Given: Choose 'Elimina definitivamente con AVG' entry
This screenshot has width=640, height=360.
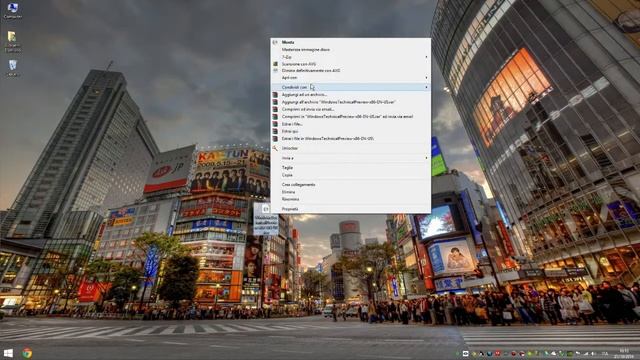Looking at the screenshot, I should click(351, 71).
